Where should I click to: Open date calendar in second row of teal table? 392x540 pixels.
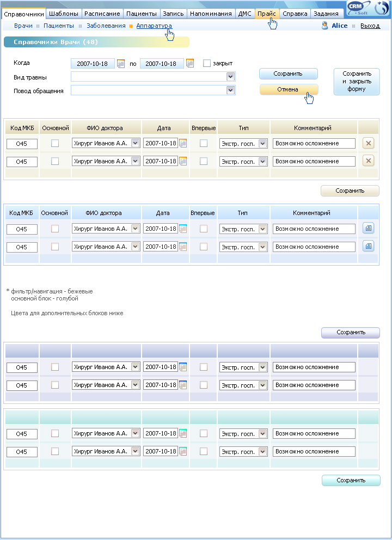coord(183,451)
